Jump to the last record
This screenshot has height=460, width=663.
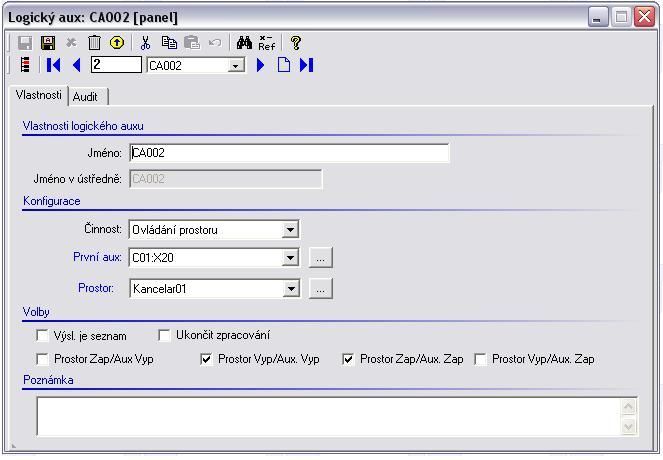[307, 65]
